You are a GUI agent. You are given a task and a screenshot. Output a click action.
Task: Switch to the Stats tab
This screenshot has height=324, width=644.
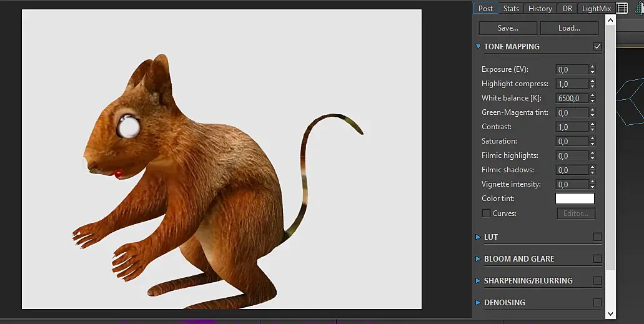click(x=511, y=9)
